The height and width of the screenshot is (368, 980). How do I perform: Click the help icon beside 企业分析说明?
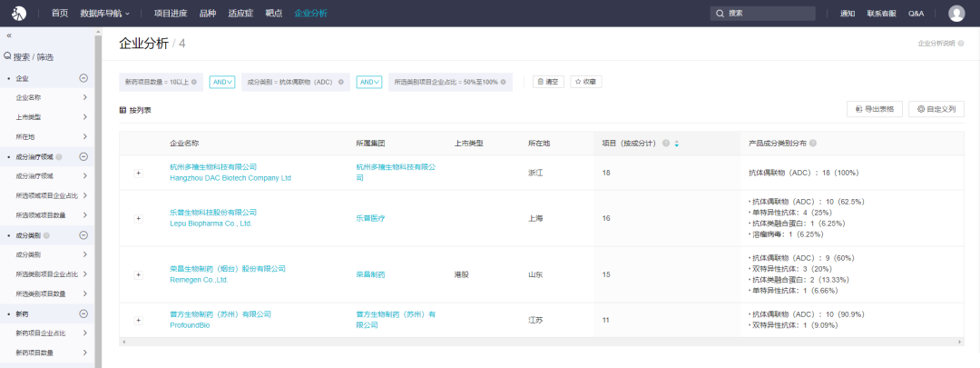pyautogui.click(x=960, y=44)
